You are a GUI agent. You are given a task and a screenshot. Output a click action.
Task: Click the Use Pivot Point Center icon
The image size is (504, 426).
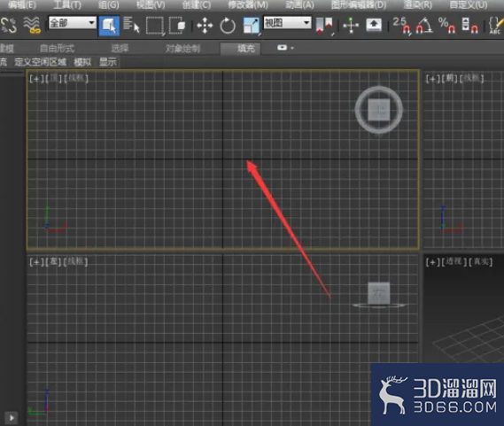tap(325, 26)
